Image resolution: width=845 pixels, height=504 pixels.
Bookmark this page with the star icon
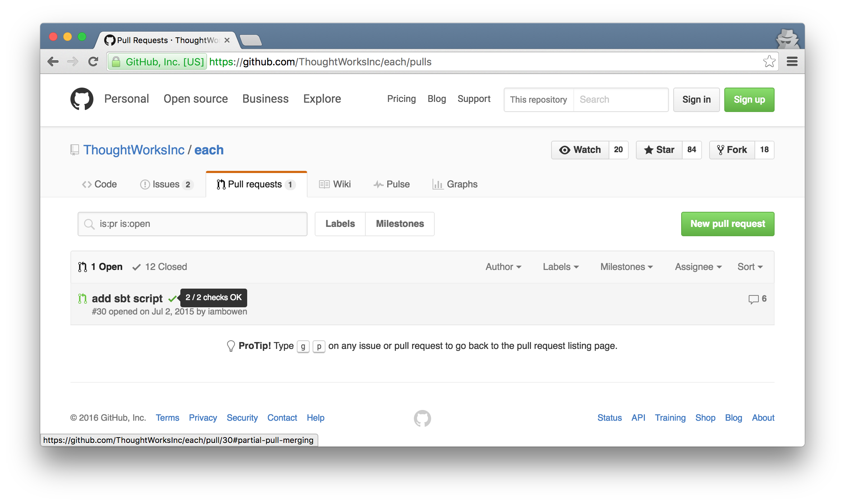click(769, 61)
